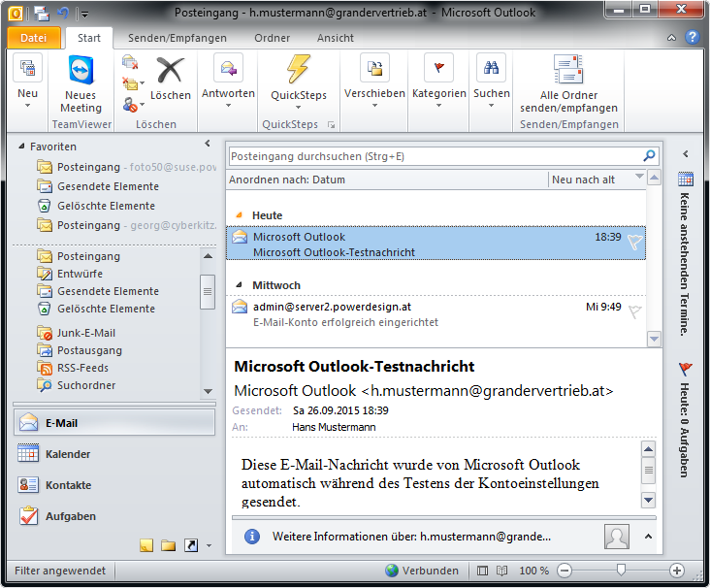The image size is (710, 588).
Task: Click the search magnifier icon in Posteingang search
Action: [650, 156]
